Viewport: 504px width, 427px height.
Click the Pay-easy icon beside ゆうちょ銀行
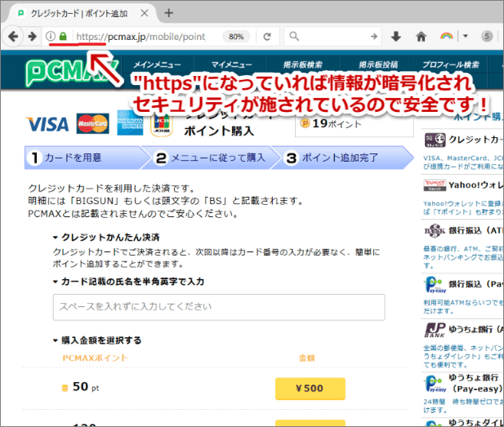click(x=435, y=384)
